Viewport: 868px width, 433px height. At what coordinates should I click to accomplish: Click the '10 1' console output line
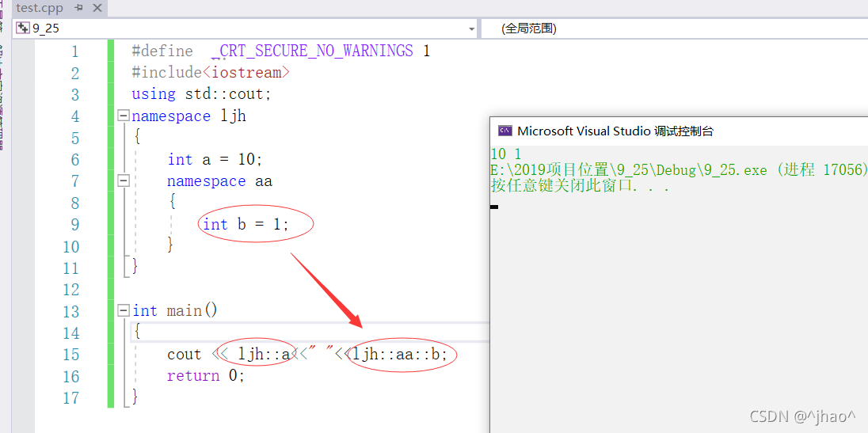pyautogui.click(x=506, y=154)
